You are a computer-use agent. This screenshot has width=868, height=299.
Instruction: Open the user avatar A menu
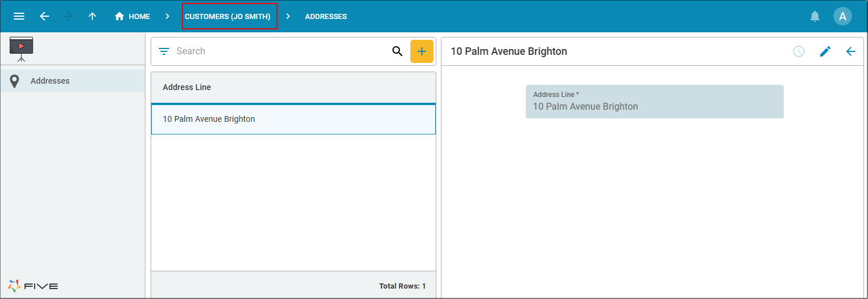tap(843, 16)
